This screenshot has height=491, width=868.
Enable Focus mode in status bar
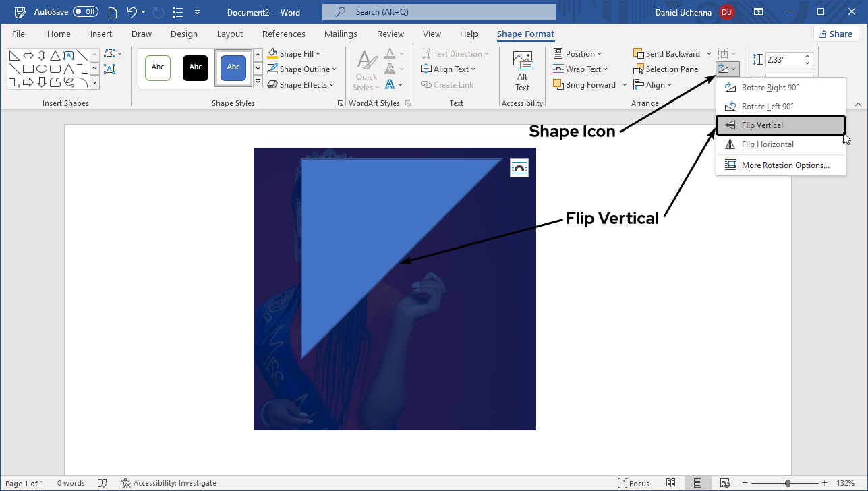click(x=633, y=483)
